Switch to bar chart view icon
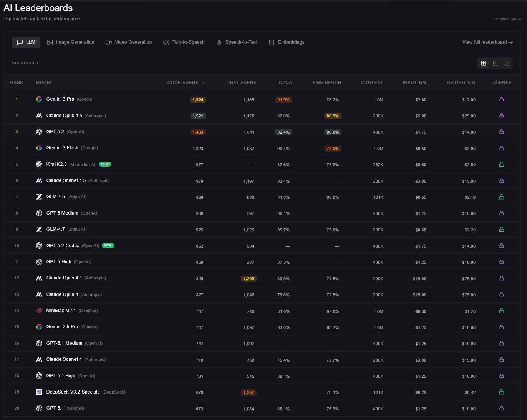 (496, 63)
